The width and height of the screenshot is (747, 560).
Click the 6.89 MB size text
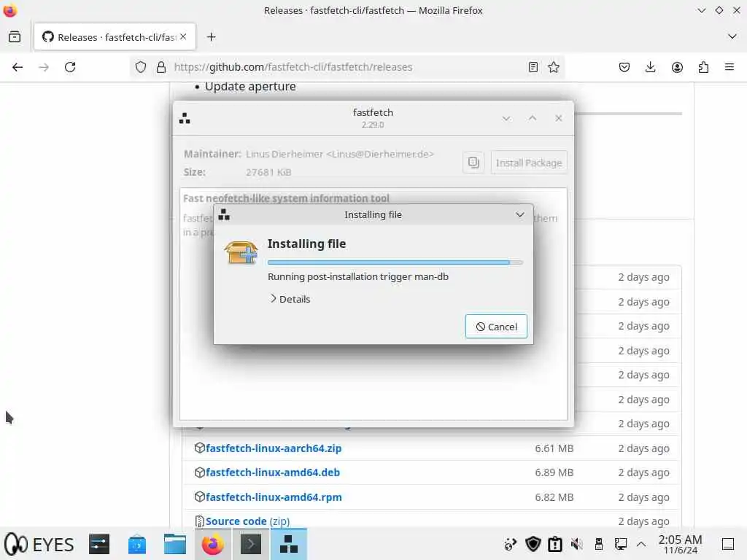click(554, 472)
